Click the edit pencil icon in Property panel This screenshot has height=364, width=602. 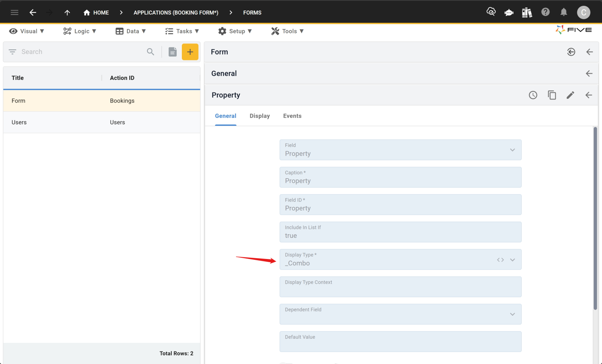pos(571,95)
